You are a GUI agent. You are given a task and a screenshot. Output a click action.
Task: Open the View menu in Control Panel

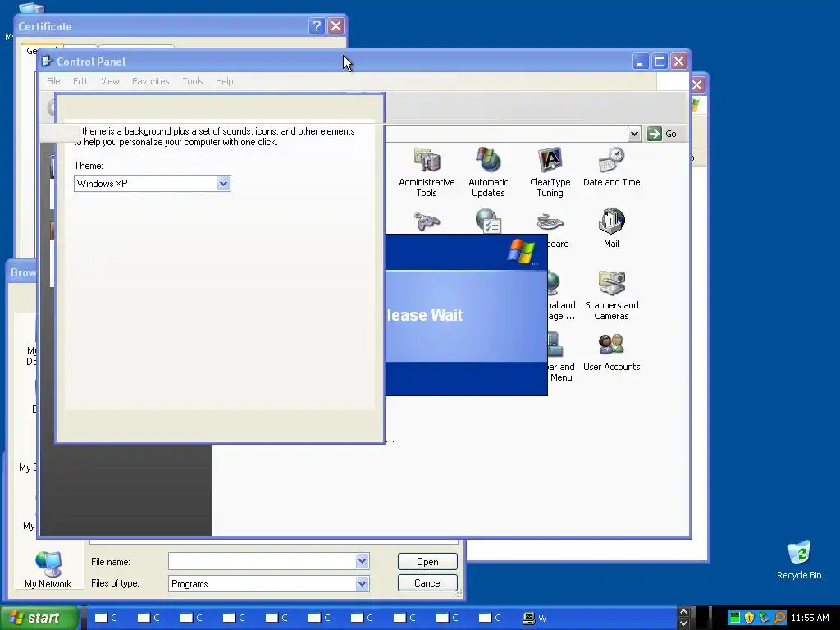[x=111, y=81]
